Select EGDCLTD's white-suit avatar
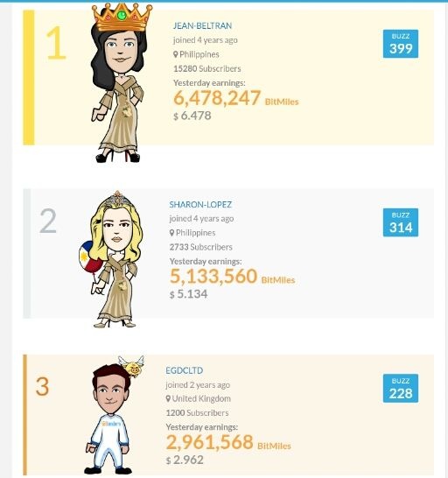This screenshot has height=478, width=448. (110, 416)
